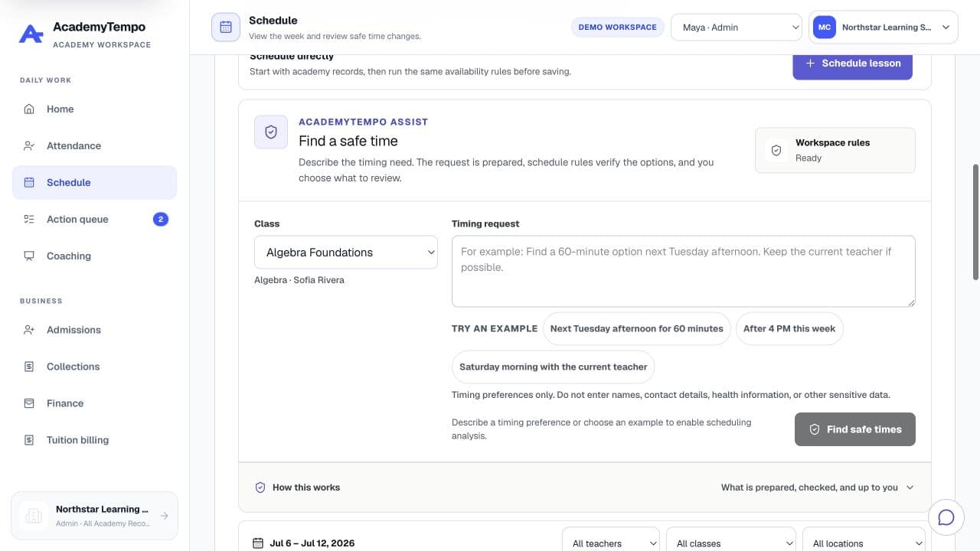This screenshot has height=551, width=980.
Task: Choose Saturday morning with the current teacher example
Action: pyautogui.click(x=553, y=367)
